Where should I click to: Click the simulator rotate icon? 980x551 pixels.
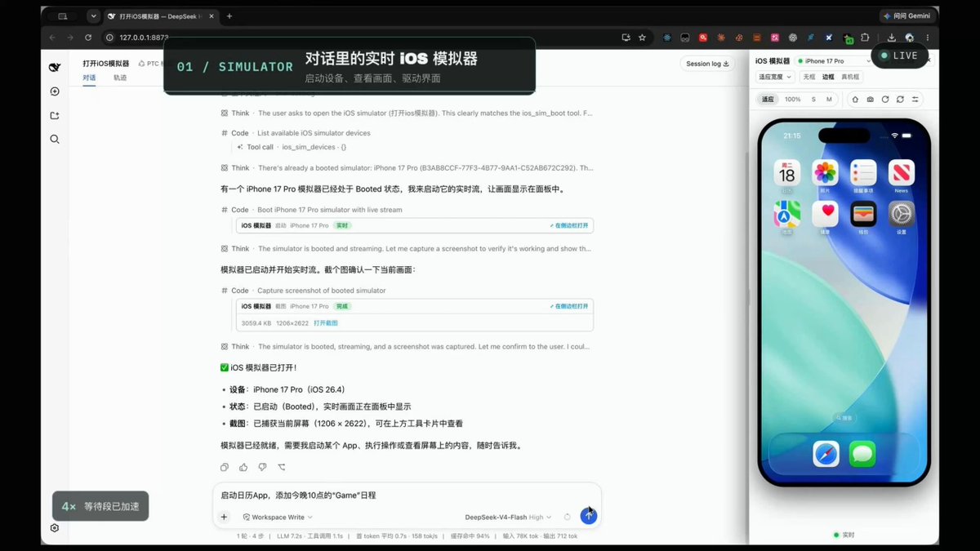pos(884,99)
